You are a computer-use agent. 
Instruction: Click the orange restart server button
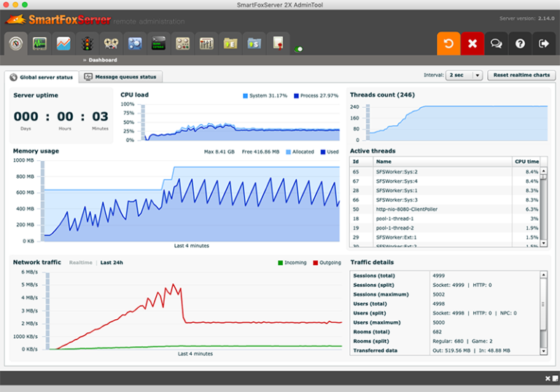coord(448,44)
